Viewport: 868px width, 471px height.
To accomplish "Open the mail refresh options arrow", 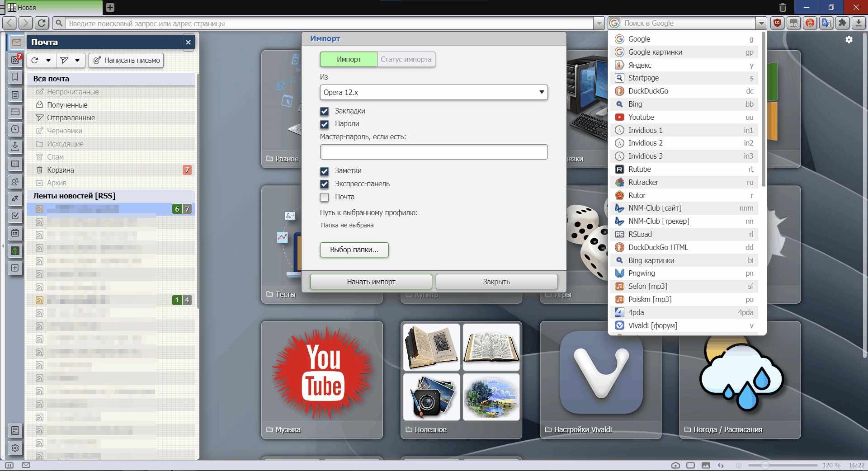I will click(x=48, y=60).
